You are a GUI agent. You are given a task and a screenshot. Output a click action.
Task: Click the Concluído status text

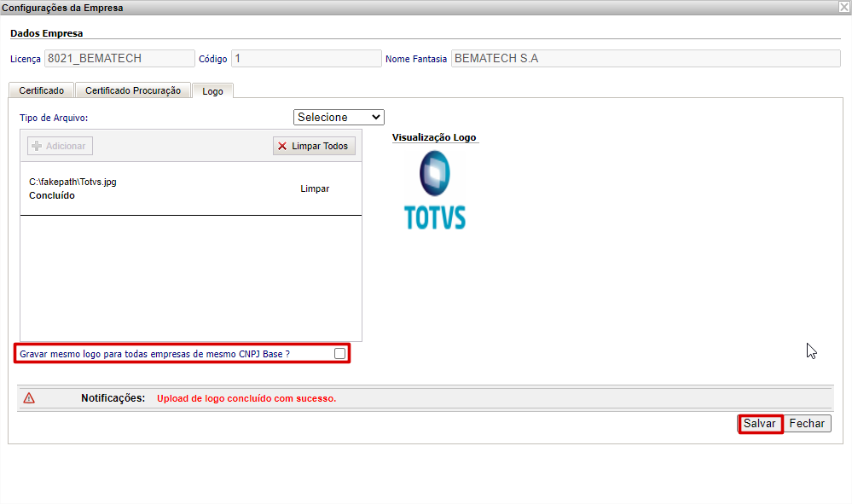pyautogui.click(x=52, y=195)
